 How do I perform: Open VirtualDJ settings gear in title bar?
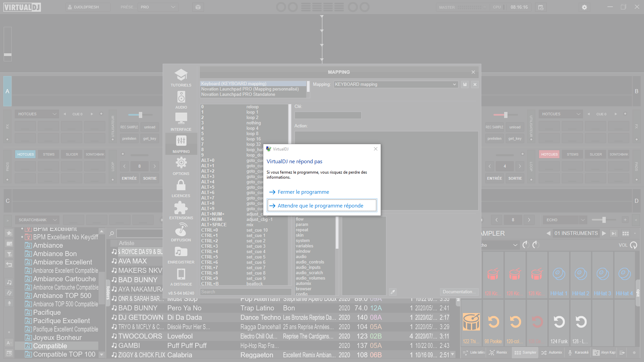click(584, 7)
